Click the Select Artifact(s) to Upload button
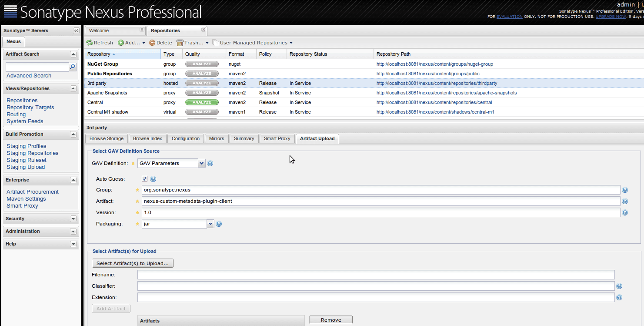 tap(132, 263)
